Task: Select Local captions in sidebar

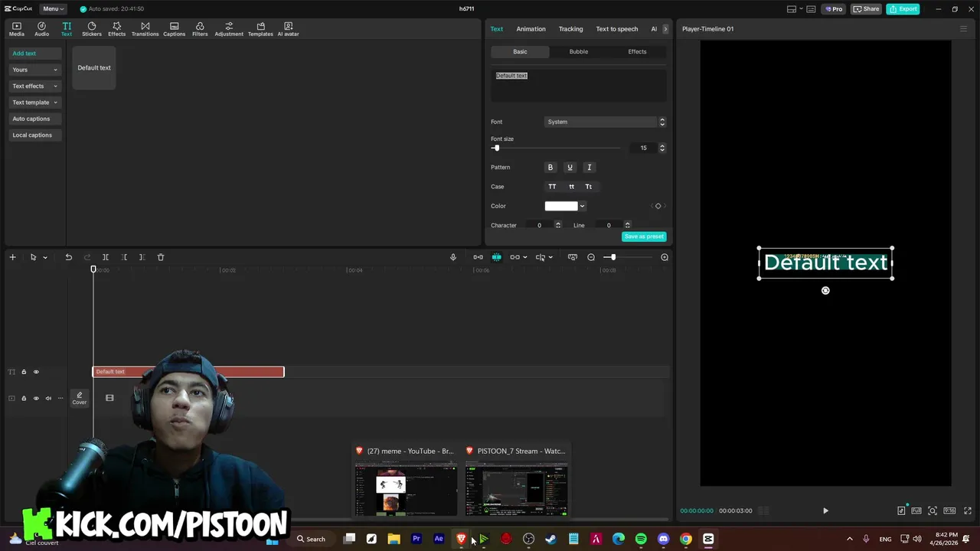Action: 34,135
